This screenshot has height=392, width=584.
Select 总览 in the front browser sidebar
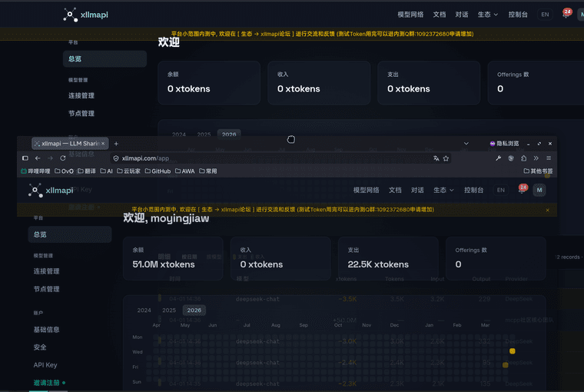tap(70, 234)
